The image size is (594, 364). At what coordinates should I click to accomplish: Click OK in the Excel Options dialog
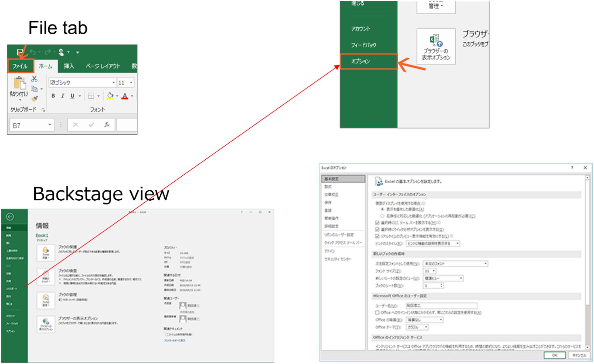[555, 355]
